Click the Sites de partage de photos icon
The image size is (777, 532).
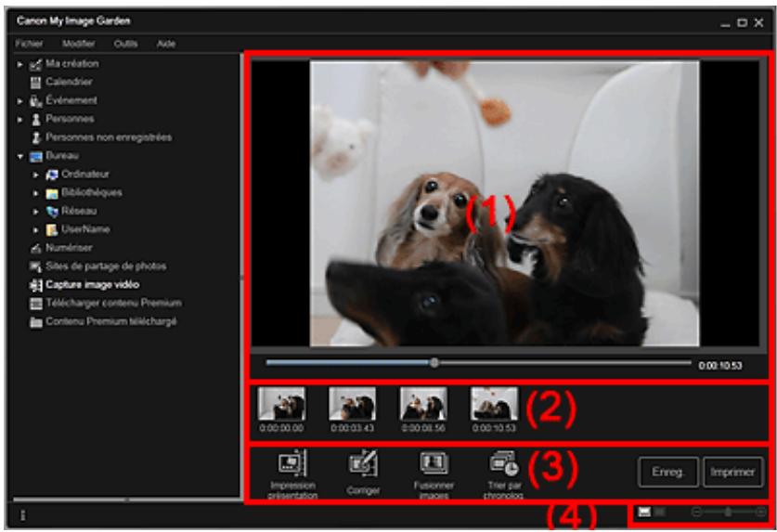click(35, 266)
